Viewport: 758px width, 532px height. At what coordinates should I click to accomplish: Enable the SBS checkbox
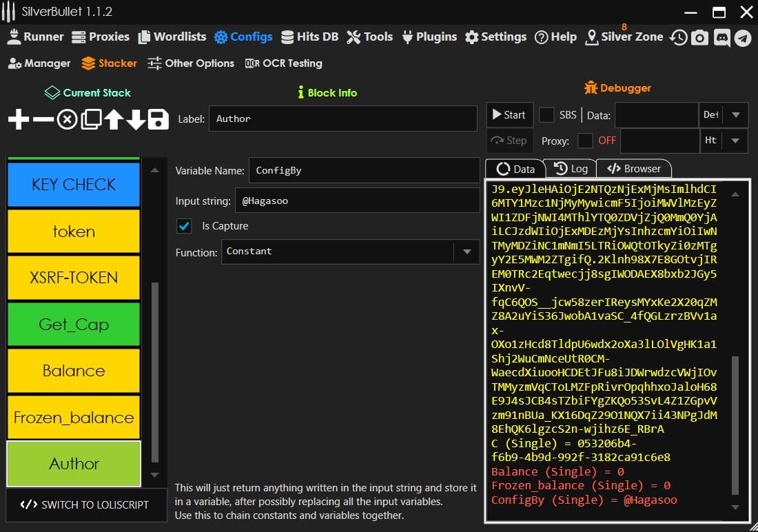click(x=546, y=115)
